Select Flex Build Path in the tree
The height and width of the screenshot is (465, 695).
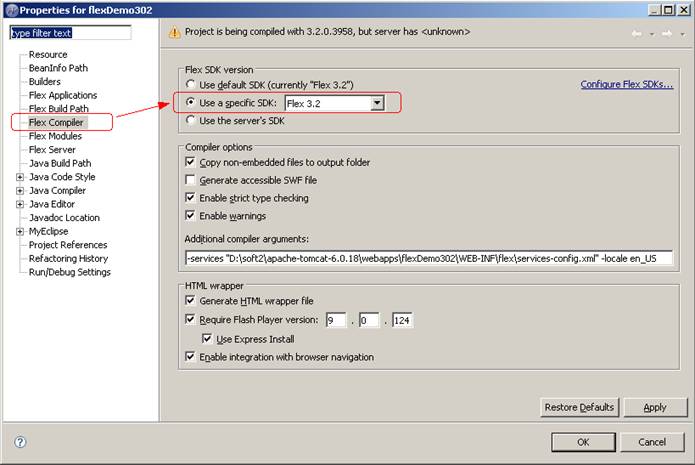(x=58, y=109)
